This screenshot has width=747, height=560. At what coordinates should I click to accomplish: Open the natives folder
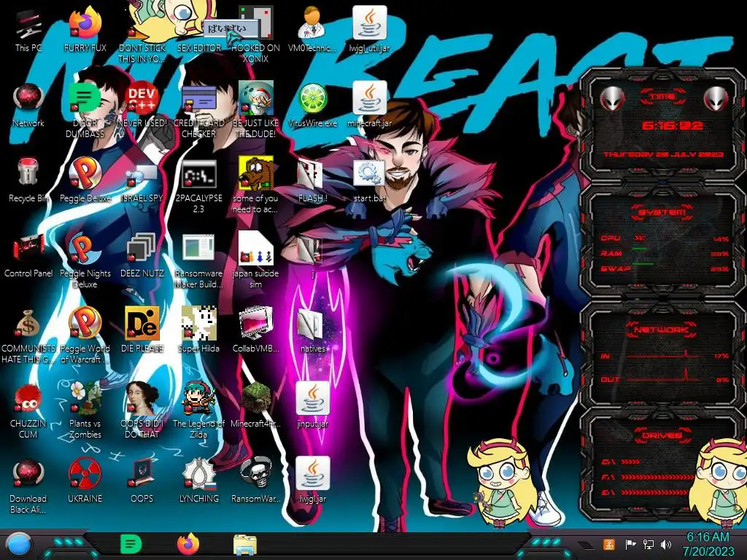point(312,330)
